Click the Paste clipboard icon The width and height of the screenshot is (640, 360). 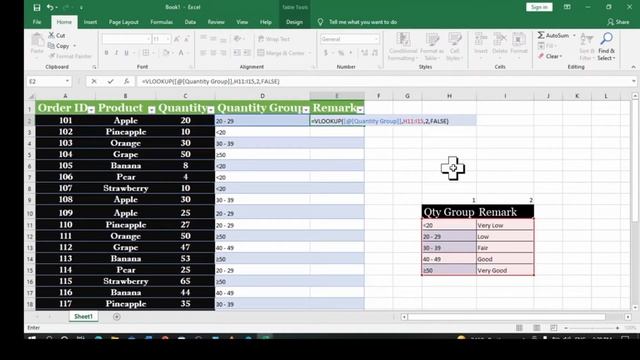pos(37,41)
